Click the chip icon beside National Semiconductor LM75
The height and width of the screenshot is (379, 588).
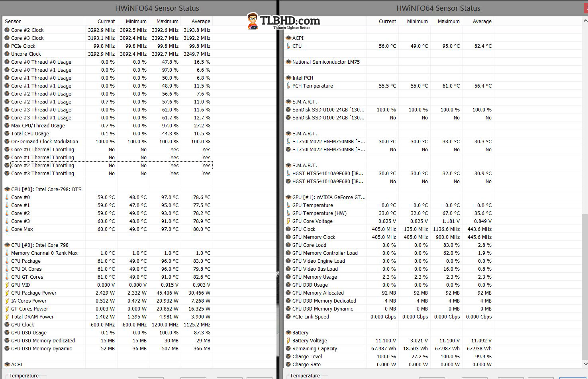click(x=288, y=62)
